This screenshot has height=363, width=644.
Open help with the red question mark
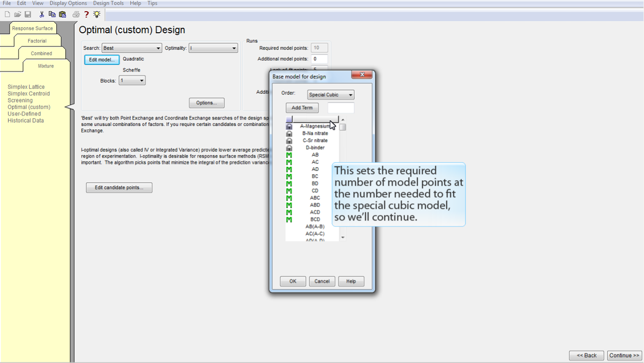point(87,15)
